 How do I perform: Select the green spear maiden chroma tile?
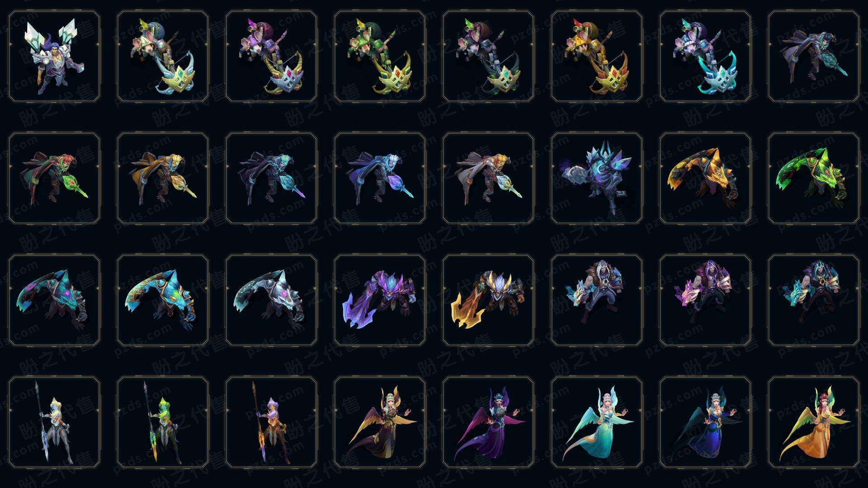(163, 422)
